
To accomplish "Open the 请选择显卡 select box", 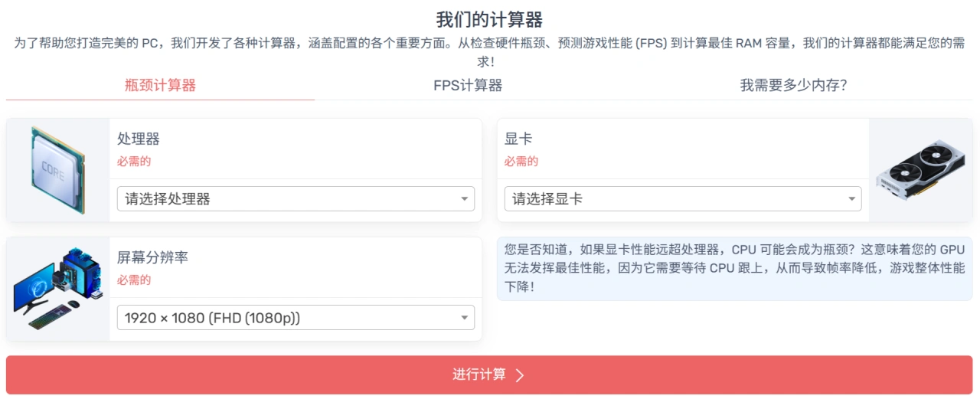I will (682, 199).
